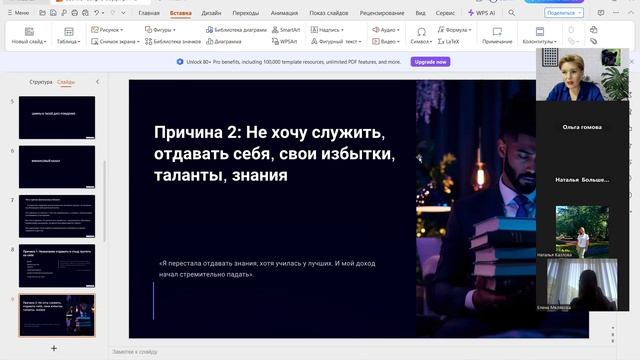This screenshot has height=360, width=640.
Task: Click the object insert icon above the paperclip
Action: coord(593,30)
